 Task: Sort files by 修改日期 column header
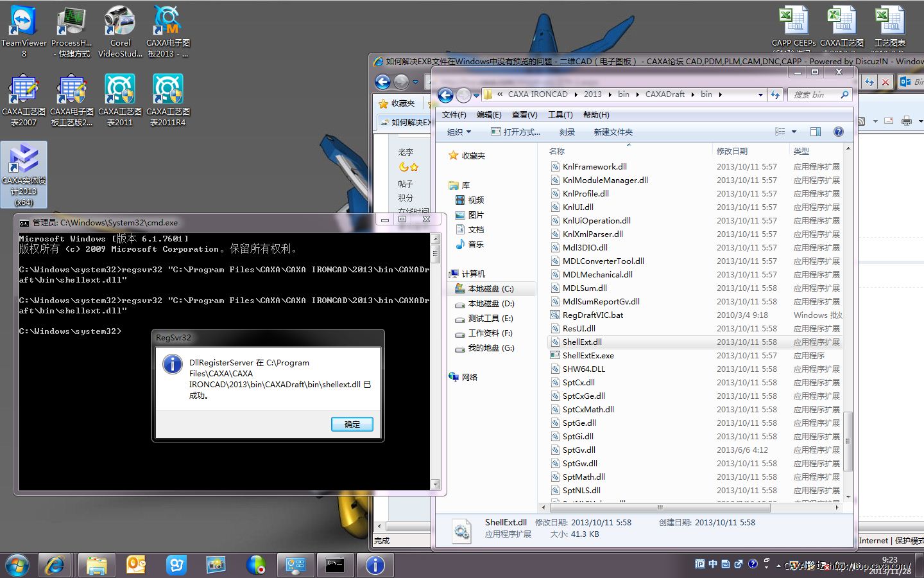click(732, 151)
